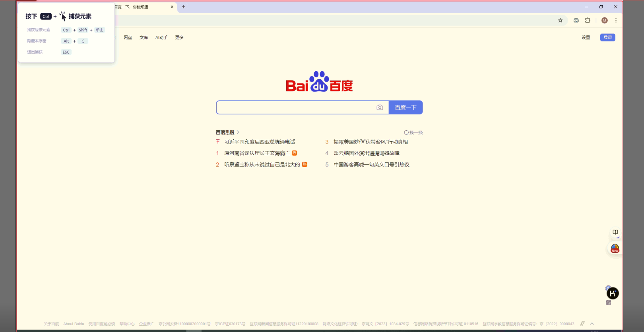Viewport: 644px width, 332px height.
Task: Click footer link About Baidu
Action: (x=74, y=324)
